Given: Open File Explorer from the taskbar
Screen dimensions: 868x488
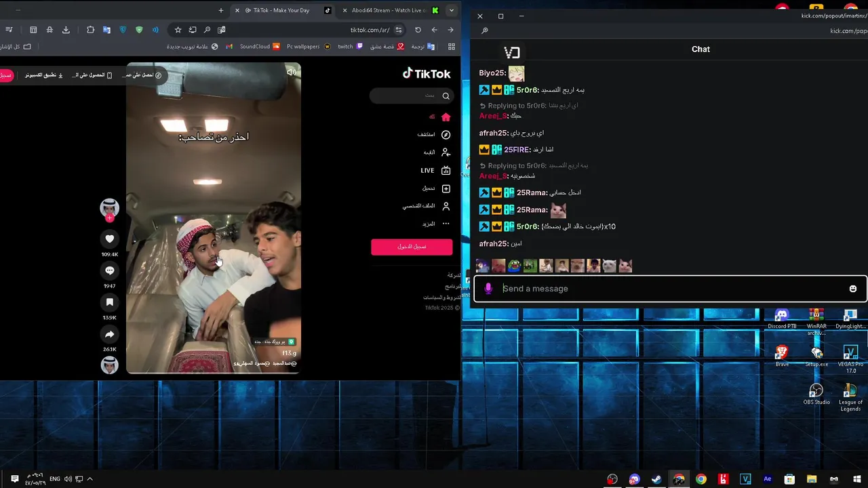Looking at the screenshot, I should pyautogui.click(x=812, y=479).
